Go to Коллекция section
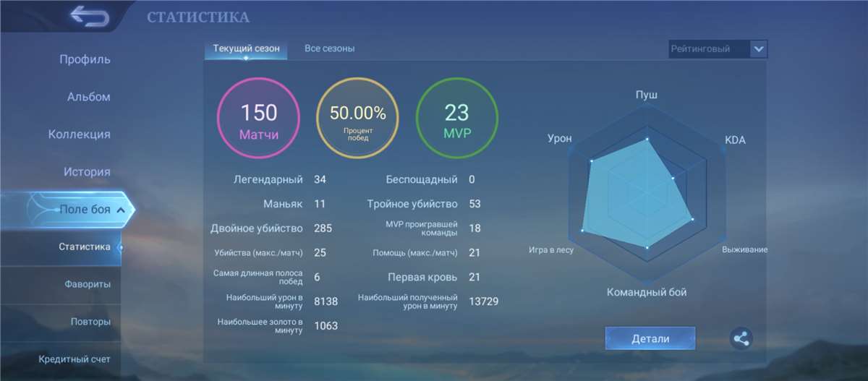868x381 pixels. tap(80, 134)
